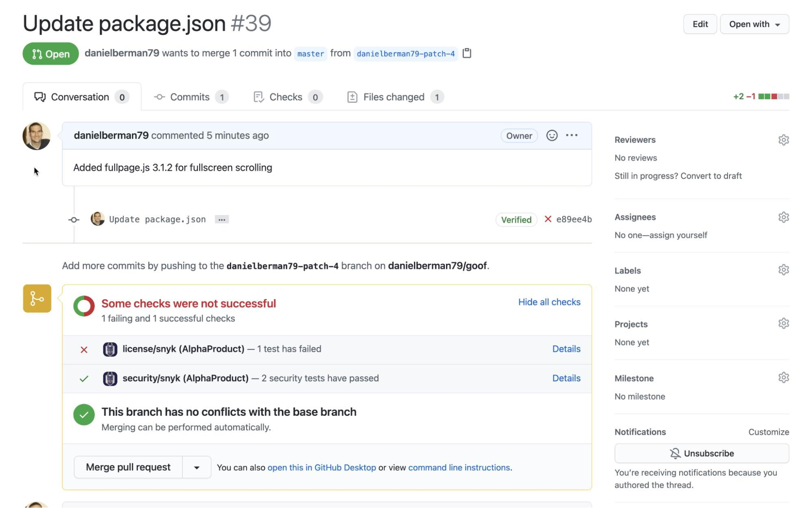Open the Labels gear settings
Screen dimensions: 812x508
coord(783,270)
